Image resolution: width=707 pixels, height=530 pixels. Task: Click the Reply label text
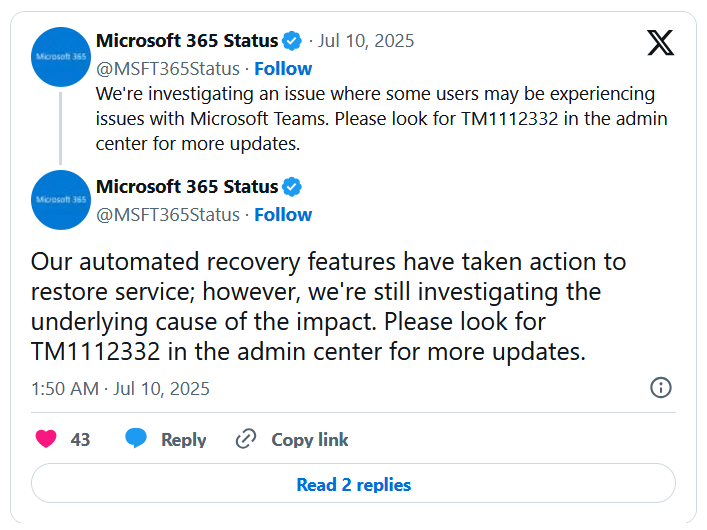pyautogui.click(x=184, y=440)
